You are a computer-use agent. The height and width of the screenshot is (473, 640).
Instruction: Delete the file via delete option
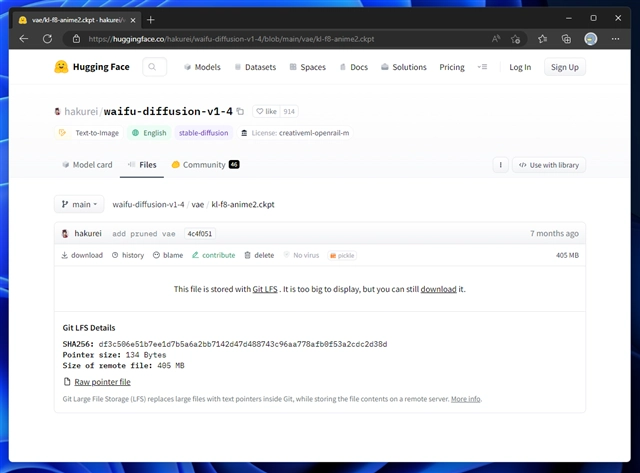[x=258, y=255]
